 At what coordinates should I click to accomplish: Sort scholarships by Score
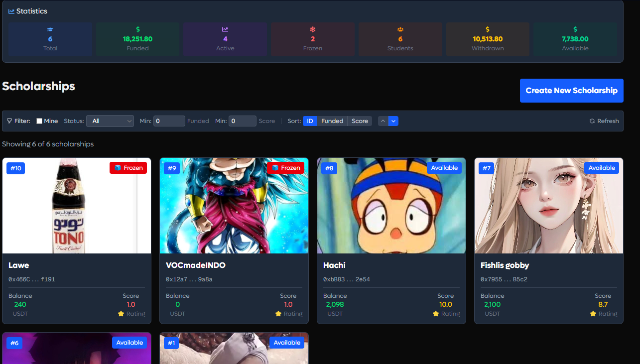pos(360,121)
